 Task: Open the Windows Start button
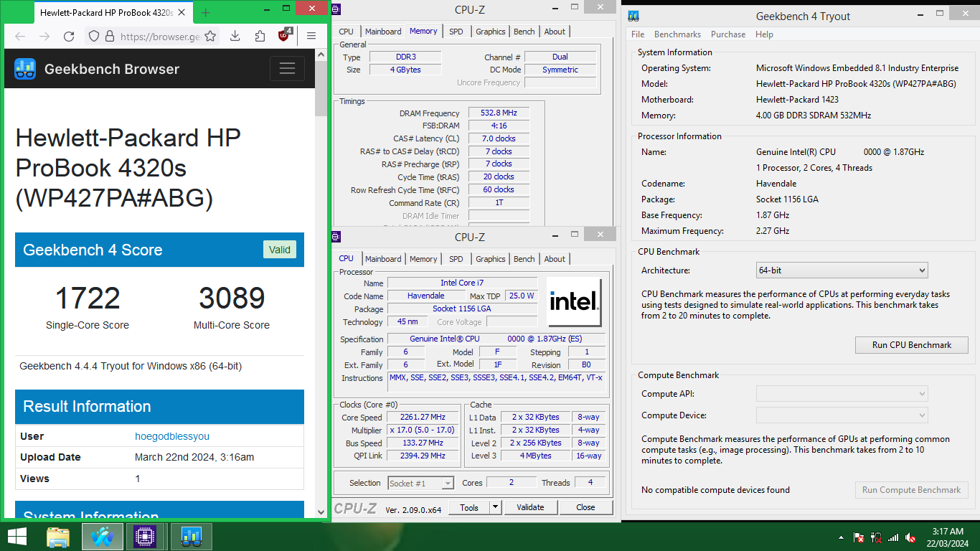tap(17, 536)
